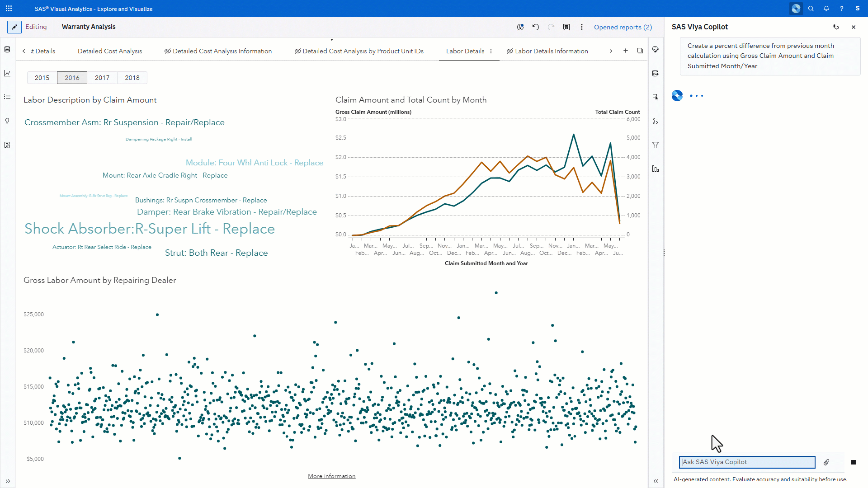Open the Filters funnel icon on the right sidebar
The width and height of the screenshot is (868, 488).
pos(656,145)
